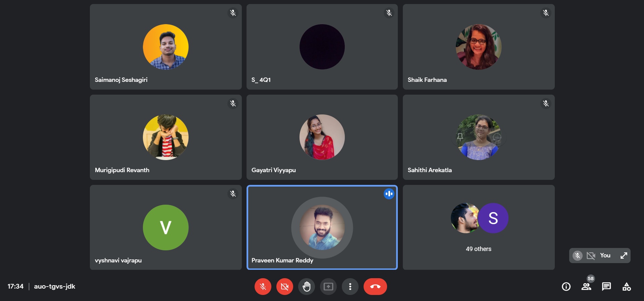This screenshot has width=644, height=301.
Task: Click the 49 others tile
Action: point(479,227)
